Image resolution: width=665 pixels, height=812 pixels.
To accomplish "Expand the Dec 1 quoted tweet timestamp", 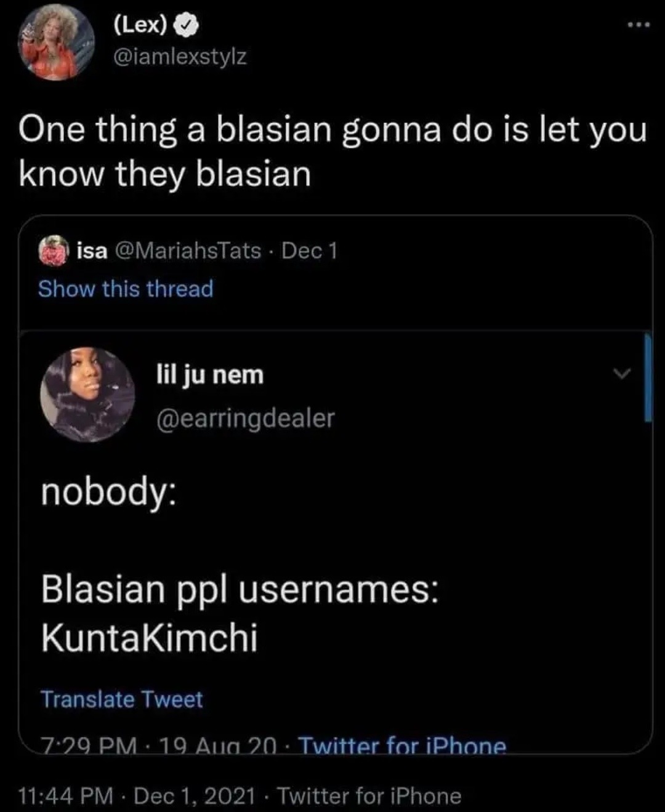I will 310,251.
